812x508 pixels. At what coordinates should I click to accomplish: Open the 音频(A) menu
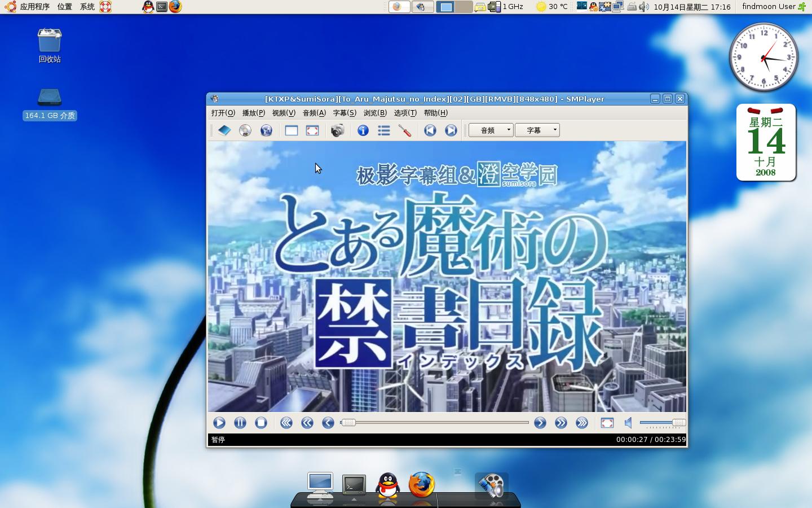coord(314,113)
